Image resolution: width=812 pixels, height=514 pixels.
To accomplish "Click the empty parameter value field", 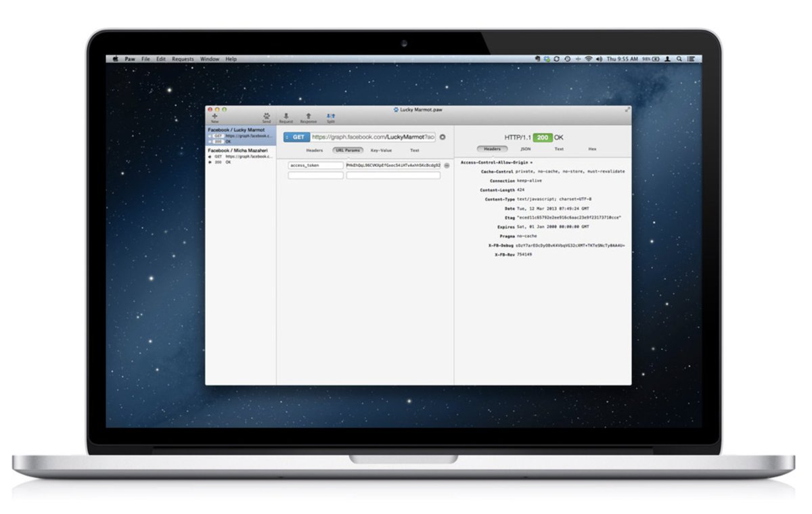I will coord(393,175).
